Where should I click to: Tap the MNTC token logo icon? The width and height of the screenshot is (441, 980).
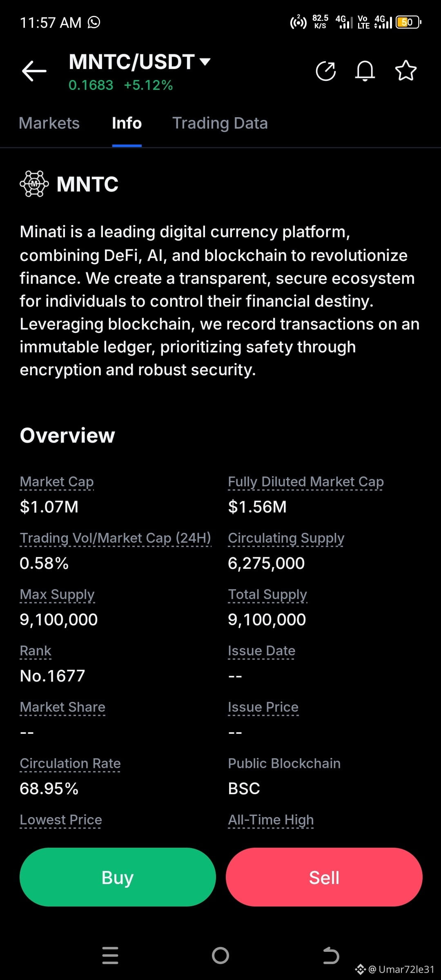(x=34, y=184)
